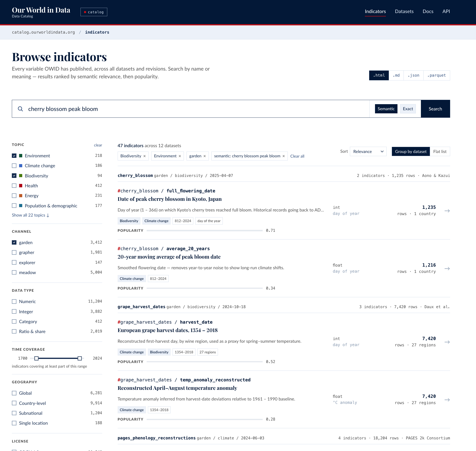Uncheck the garden channel filter
The height and width of the screenshot is (451, 476).
pos(14,242)
